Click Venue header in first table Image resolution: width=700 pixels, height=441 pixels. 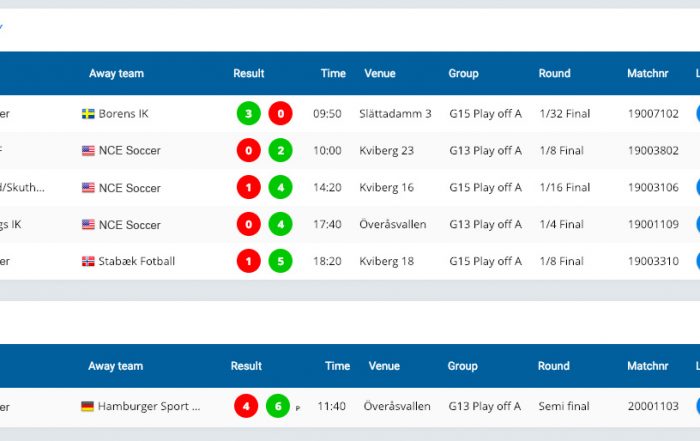[x=380, y=73]
